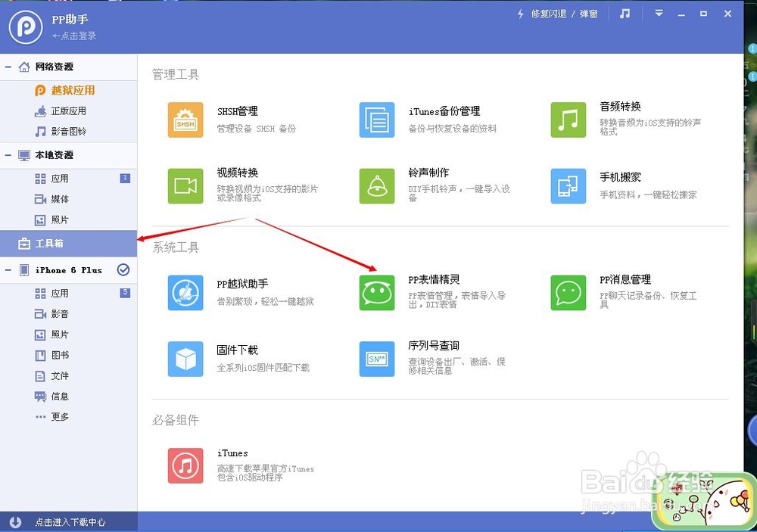
Task: Open 应用 under iPhone 6 Plus
Action: 69,293
